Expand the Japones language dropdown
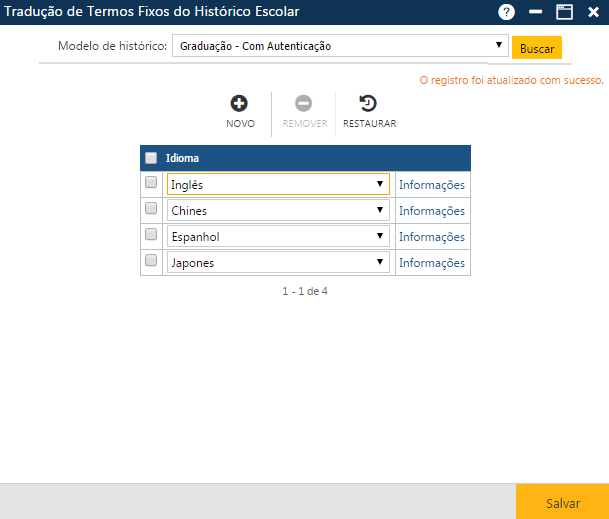Viewport: 609px width, 519px height. pyautogui.click(x=278, y=263)
